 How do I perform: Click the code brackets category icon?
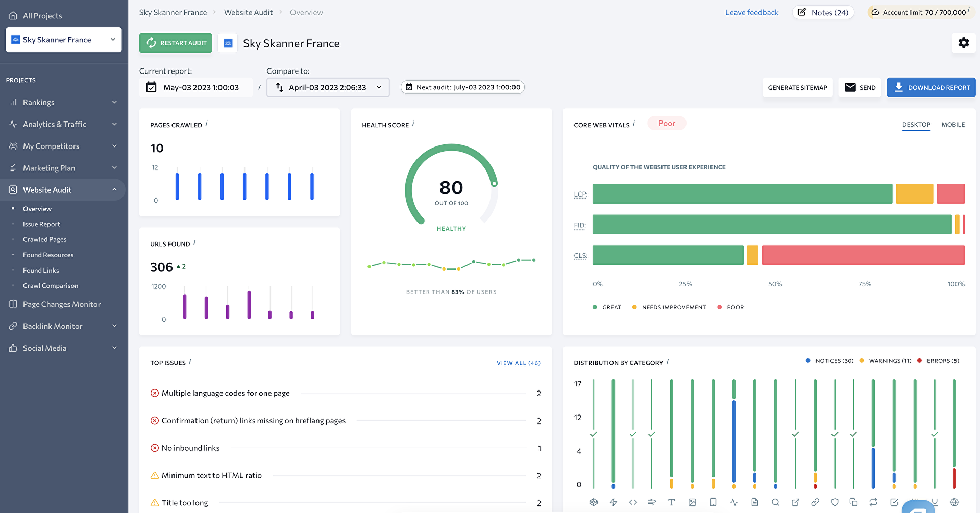(633, 502)
